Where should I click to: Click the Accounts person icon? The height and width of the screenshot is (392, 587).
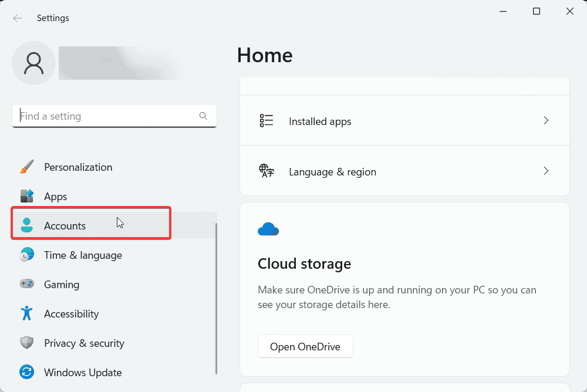pos(26,225)
